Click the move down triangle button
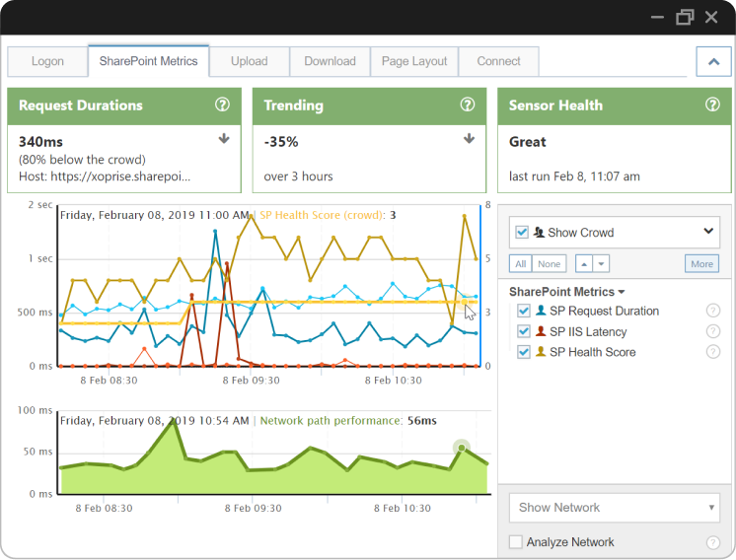The height and width of the screenshot is (560, 736). point(601,264)
